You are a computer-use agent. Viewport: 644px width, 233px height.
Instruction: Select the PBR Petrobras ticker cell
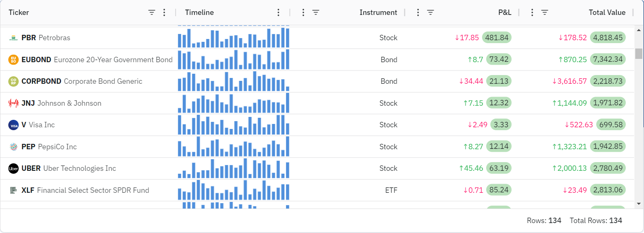pos(88,38)
